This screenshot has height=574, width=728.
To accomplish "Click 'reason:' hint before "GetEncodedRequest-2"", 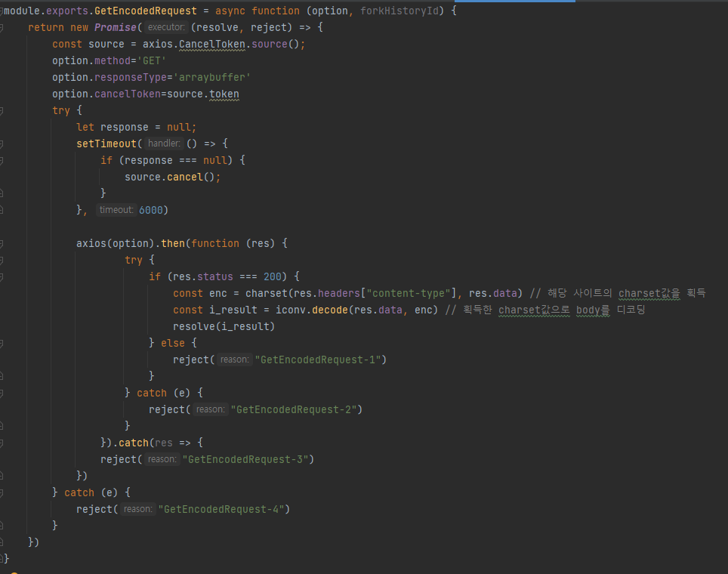I will (211, 409).
